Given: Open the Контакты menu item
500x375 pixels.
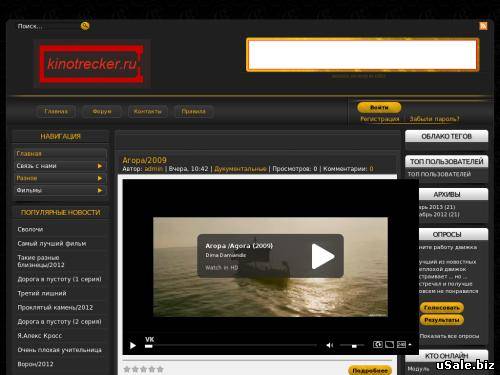Looking at the screenshot, I should [147, 111].
